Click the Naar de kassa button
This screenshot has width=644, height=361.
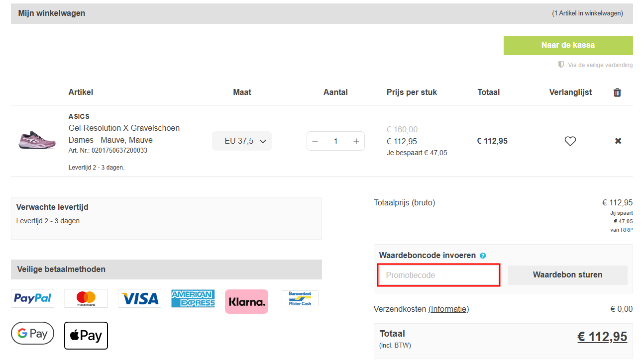point(568,45)
